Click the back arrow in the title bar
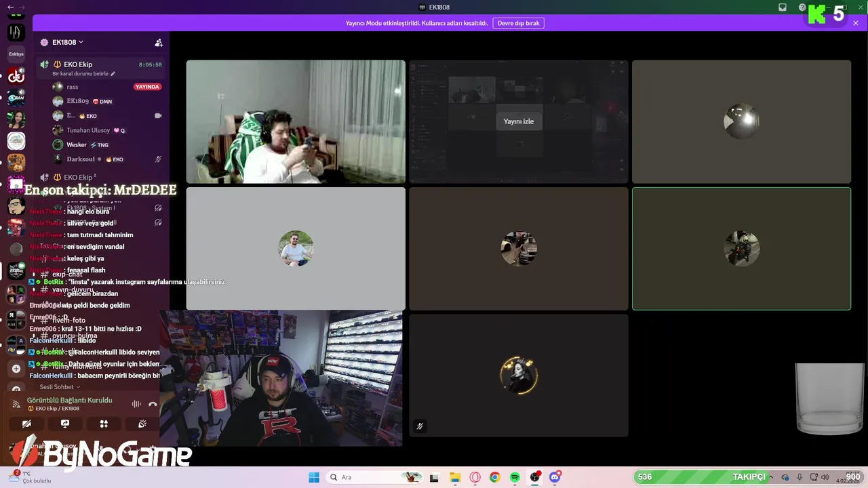 tap(10, 7)
